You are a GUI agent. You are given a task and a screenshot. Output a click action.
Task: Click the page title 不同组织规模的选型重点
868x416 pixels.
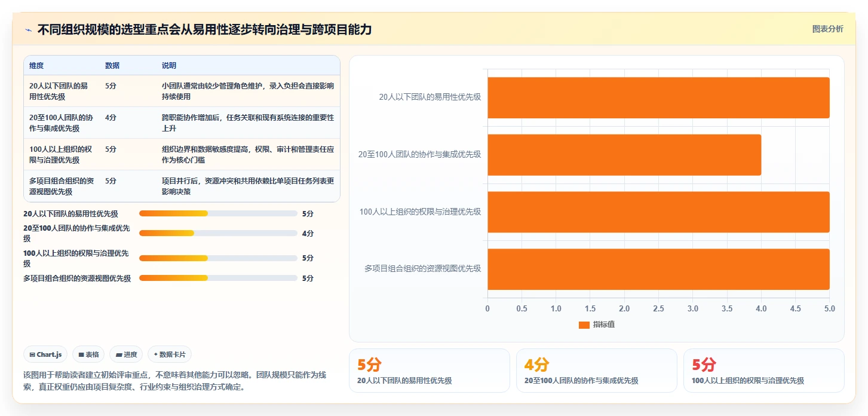[205, 30]
